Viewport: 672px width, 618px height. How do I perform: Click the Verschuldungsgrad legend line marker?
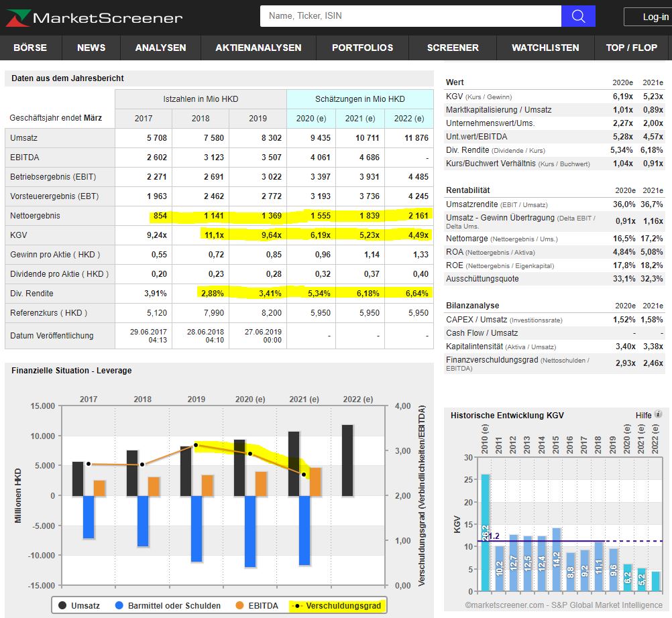(297, 605)
